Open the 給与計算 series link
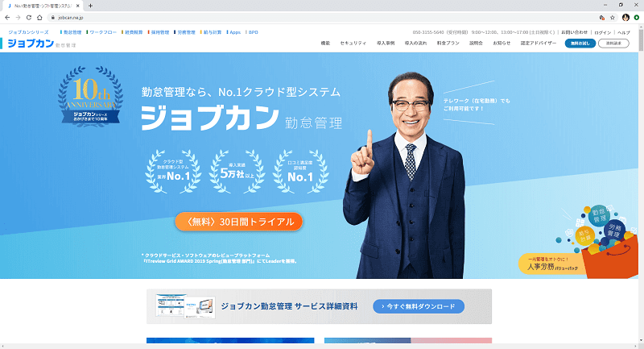644x349 pixels. (x=211, y=32)
